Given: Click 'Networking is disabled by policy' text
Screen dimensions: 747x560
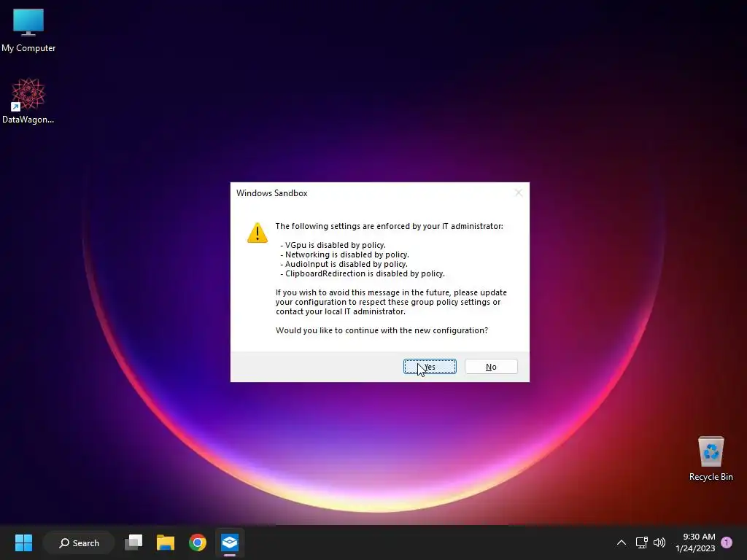Looking at the screenshot, I should click(x=344, y=254).
